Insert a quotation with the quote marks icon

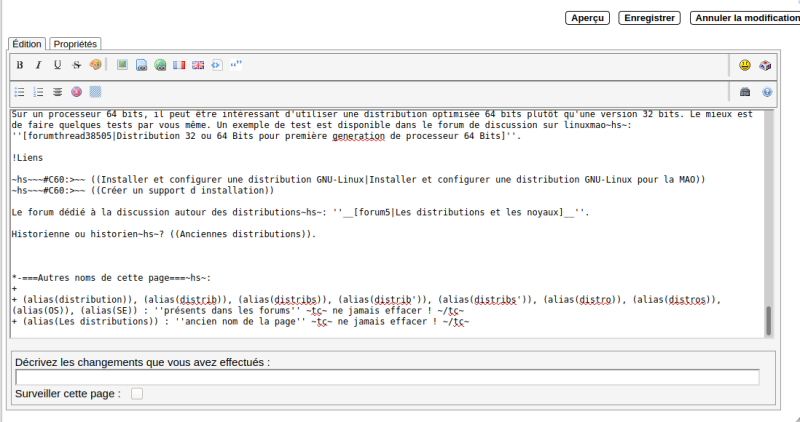point(236,65)
